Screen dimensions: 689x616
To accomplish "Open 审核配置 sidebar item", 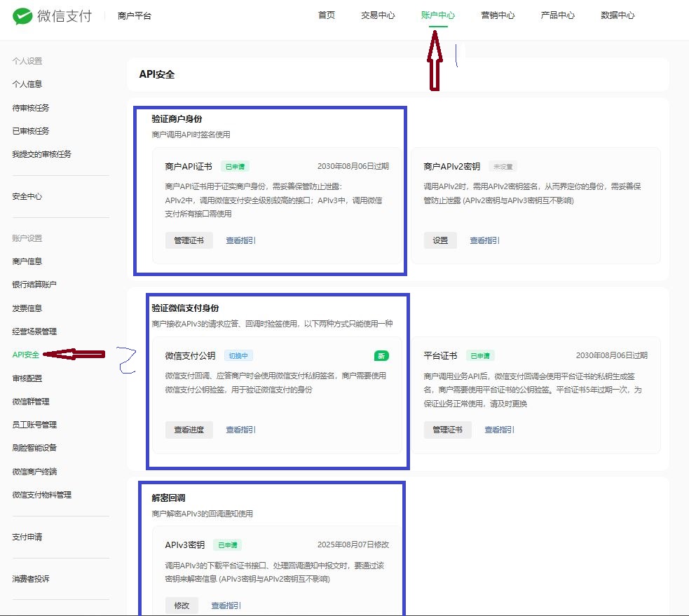I will pyautogui.click(x=27, y=378).
